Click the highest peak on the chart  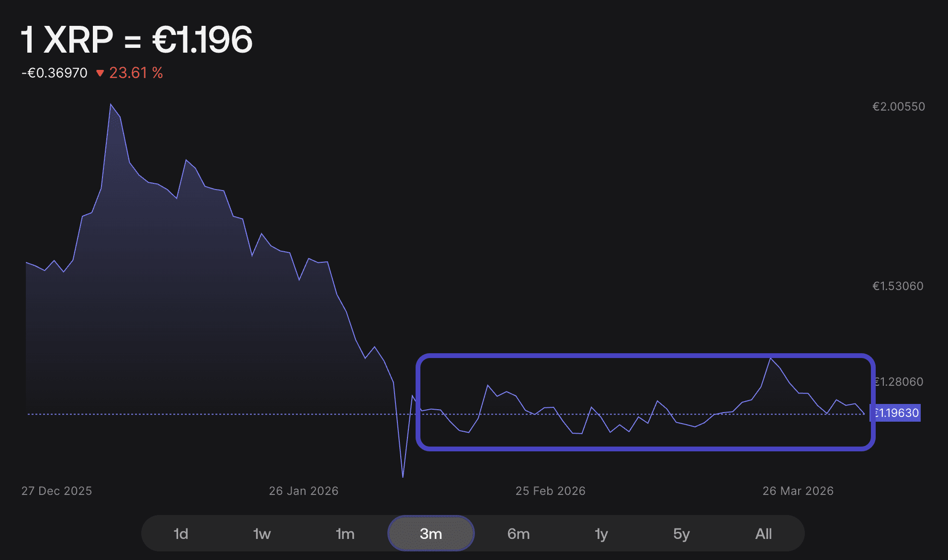pyautogui.click(x=111, y=104)
